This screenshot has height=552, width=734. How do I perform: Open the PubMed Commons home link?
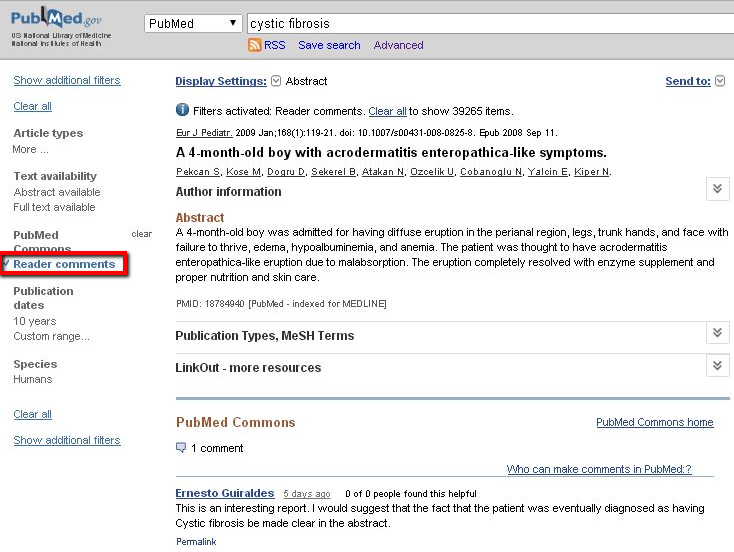(x=654, y=423)
